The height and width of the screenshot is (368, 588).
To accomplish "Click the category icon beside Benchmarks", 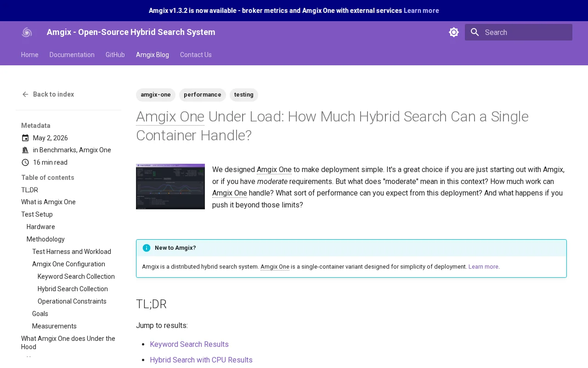I will point(25,150).
